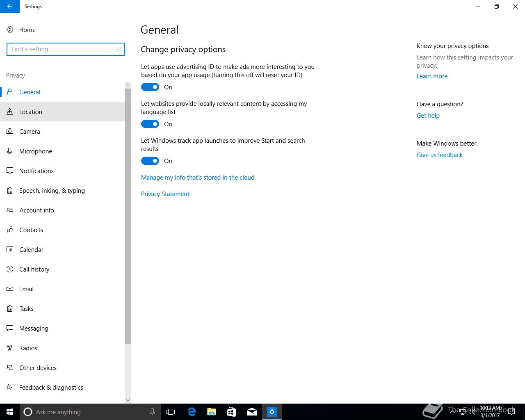
Task: Click the Messaging speech bubble icon
Action: (10, 328)
